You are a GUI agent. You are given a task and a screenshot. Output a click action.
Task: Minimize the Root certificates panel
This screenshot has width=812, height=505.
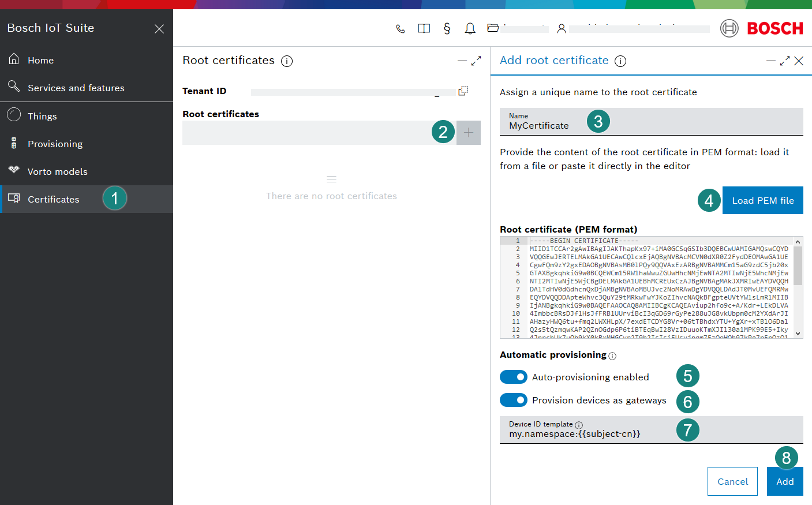[x=462, y=61]
